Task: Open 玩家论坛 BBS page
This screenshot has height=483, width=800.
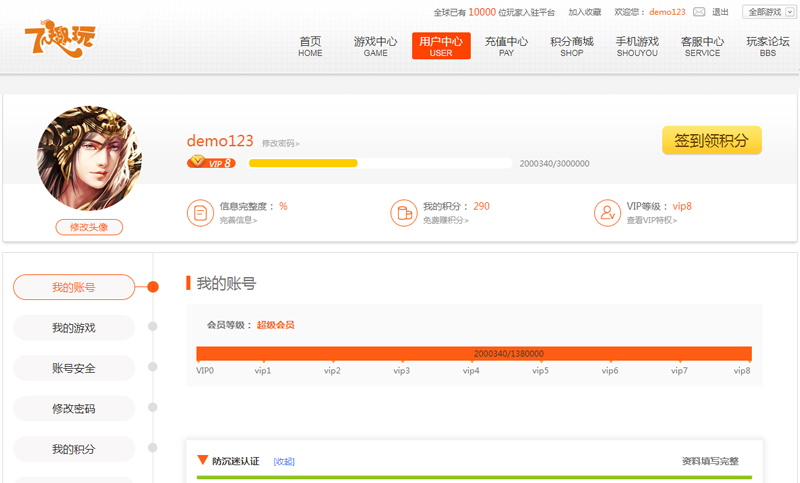Action: click(768, 46)
